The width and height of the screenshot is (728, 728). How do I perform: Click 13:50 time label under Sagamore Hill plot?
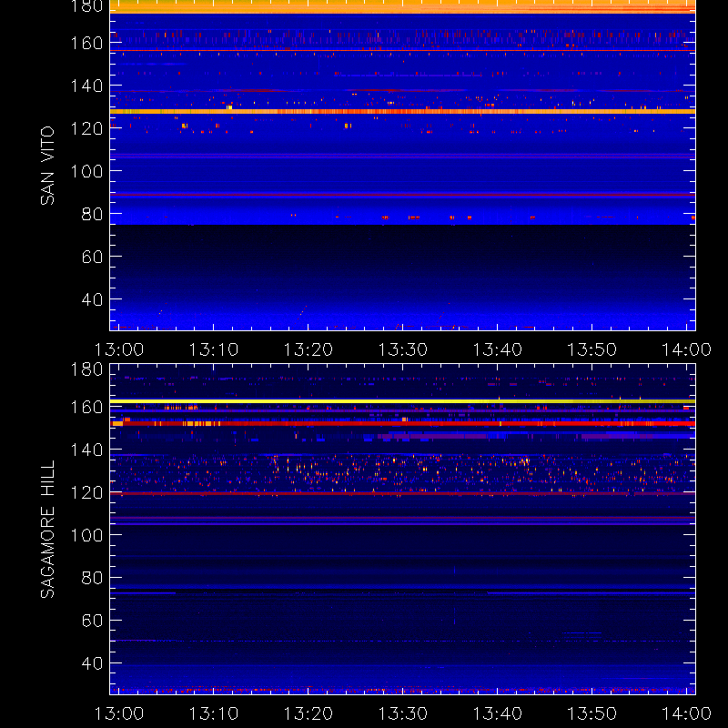tap(592, 713)
